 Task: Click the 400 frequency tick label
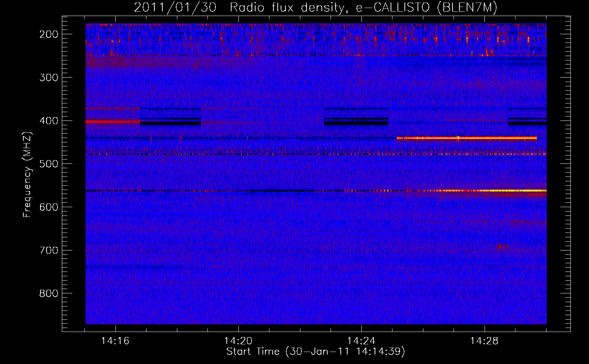tap(49, 121)
